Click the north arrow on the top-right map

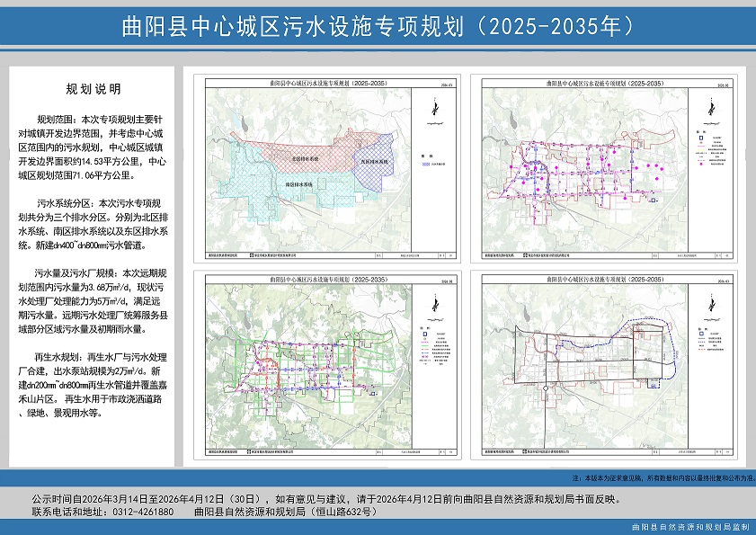(x=711, y=111)
